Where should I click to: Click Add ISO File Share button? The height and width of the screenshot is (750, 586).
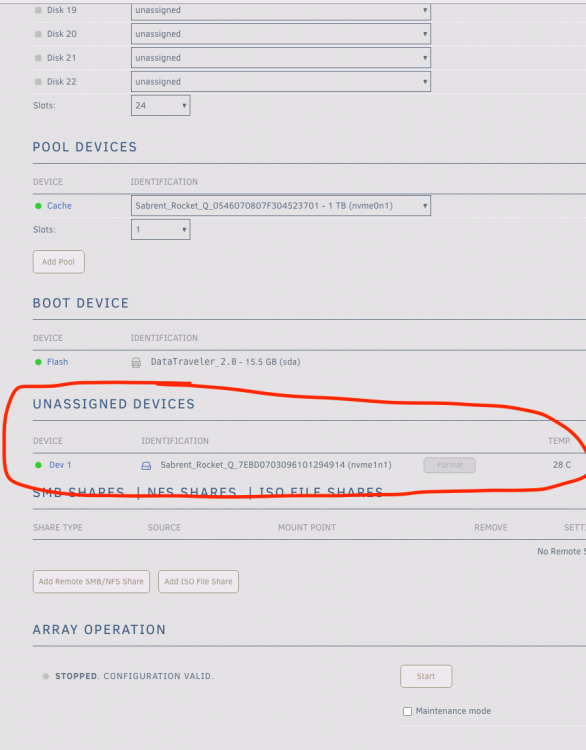point(198,582)
